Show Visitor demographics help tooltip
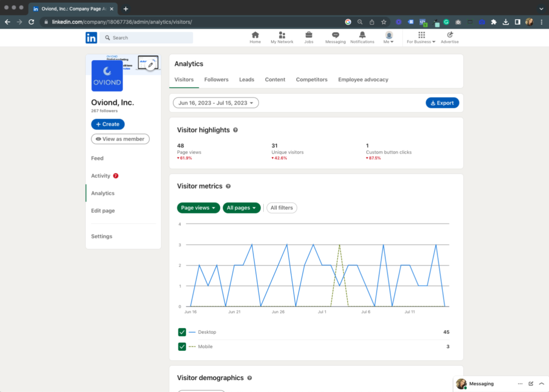The width and height of the screenshot is (549, 392). pos(249,378)
